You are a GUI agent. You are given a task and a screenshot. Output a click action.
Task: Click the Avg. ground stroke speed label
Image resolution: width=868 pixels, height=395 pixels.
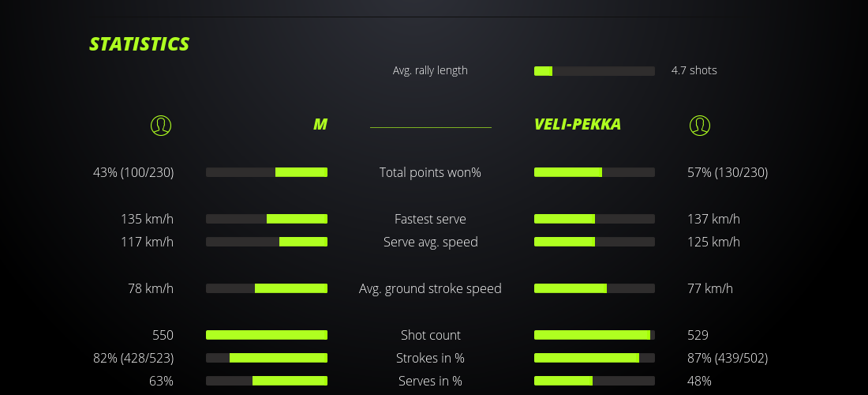pyautogui.click(x=430, y=288)
